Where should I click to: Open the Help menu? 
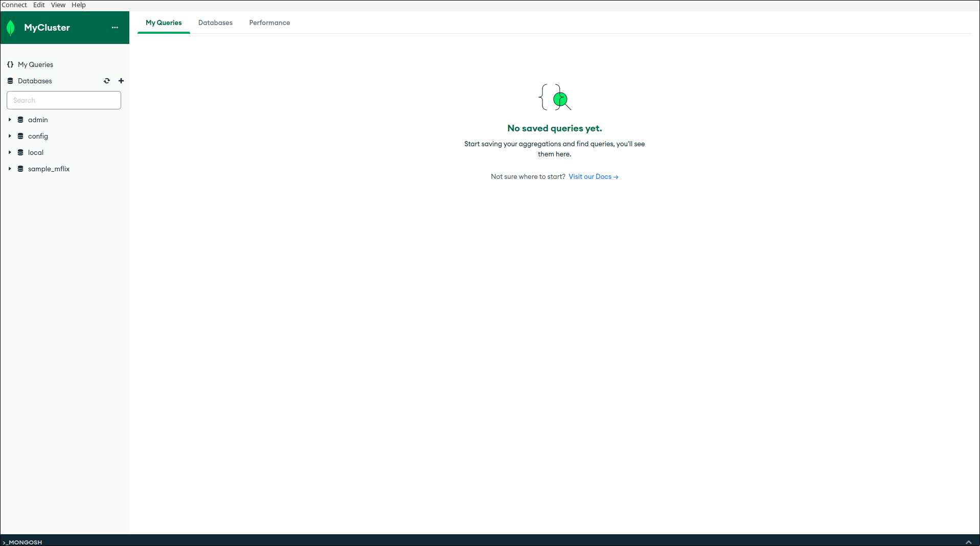point(79,5)
